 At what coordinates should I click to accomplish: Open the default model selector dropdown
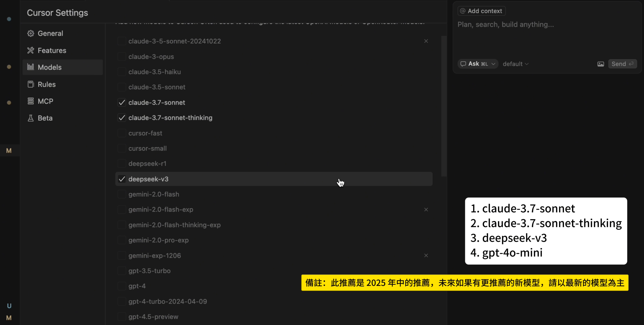(515, 64)
